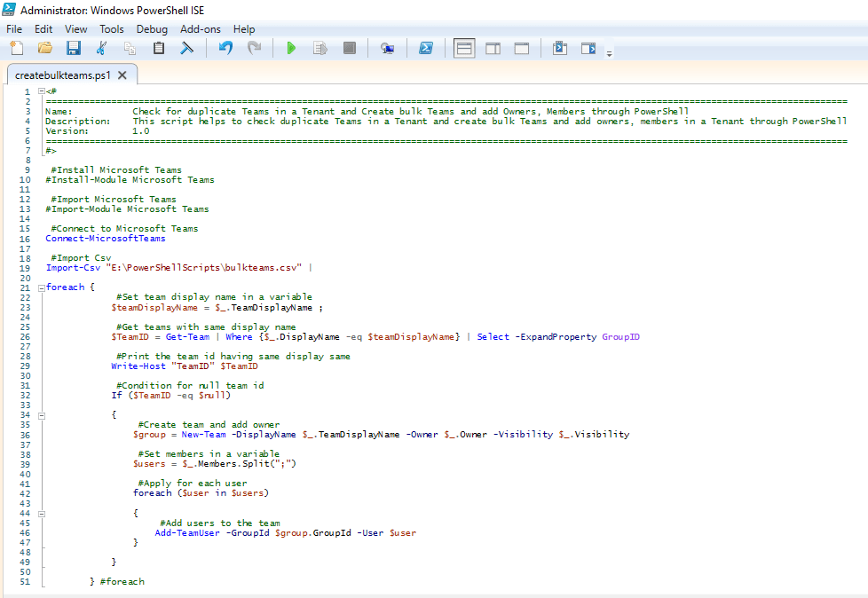
Task: Open the Tools menu
Action: point(112,29)
